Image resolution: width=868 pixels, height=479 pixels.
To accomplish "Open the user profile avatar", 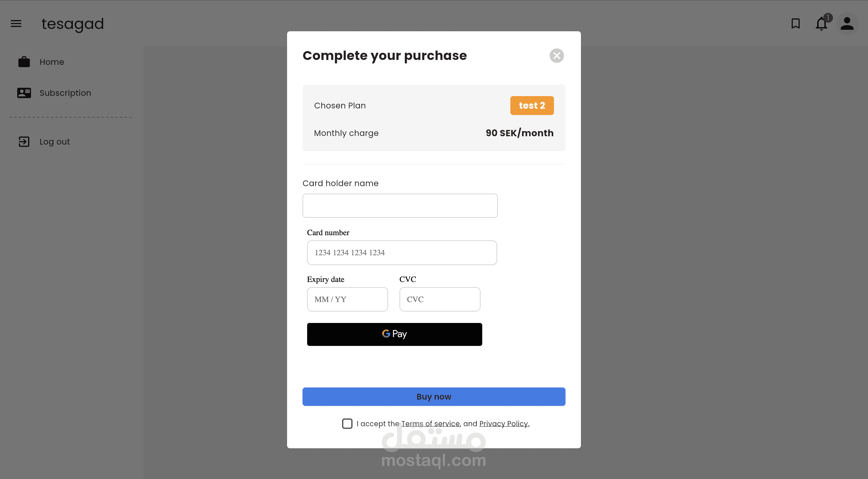I will click(847, 24).
